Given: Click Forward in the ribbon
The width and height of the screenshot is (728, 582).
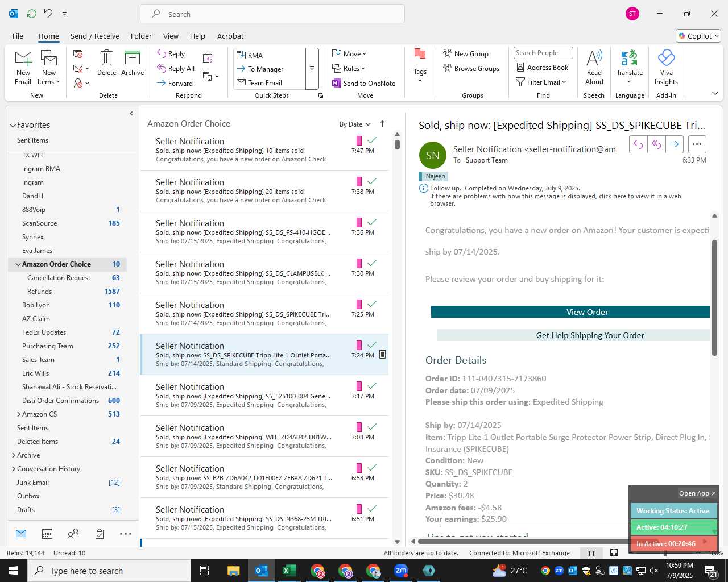Looking at the screenshot, I should 175,83.
